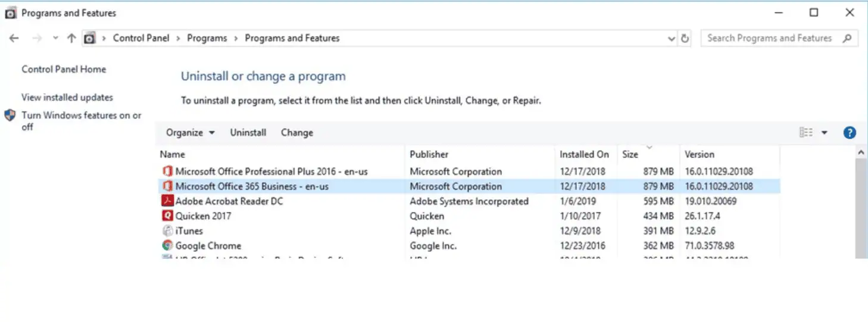Go up one level with Up arrow
This screenshot has width=868, height=322.
tap(71, 38)
